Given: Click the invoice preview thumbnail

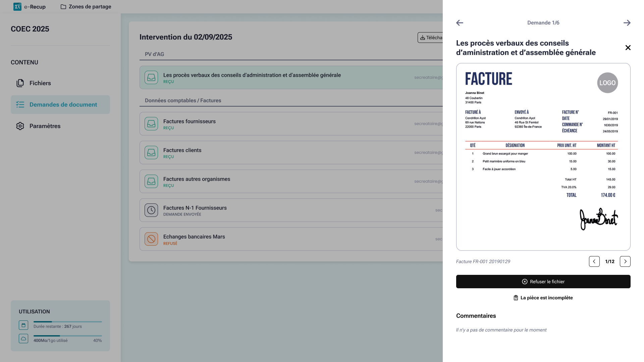Looking at the screenshot, I should 543,157.
